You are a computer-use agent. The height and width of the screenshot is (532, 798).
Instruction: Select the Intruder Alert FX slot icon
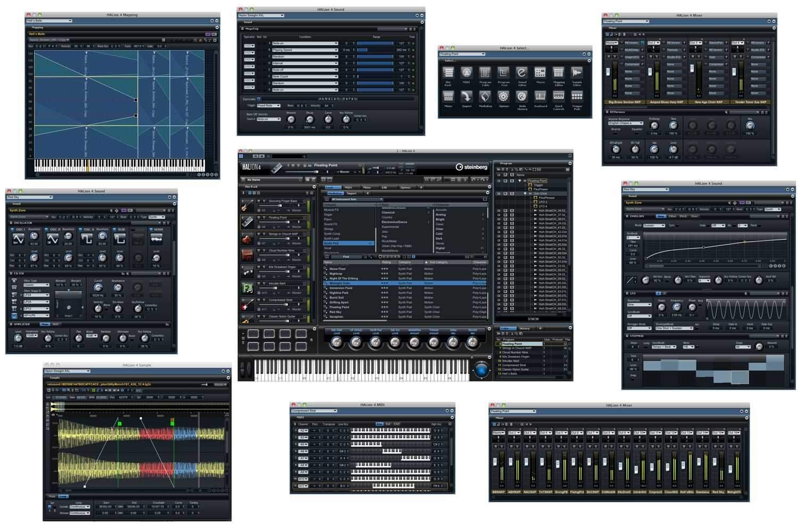point(247,288)
